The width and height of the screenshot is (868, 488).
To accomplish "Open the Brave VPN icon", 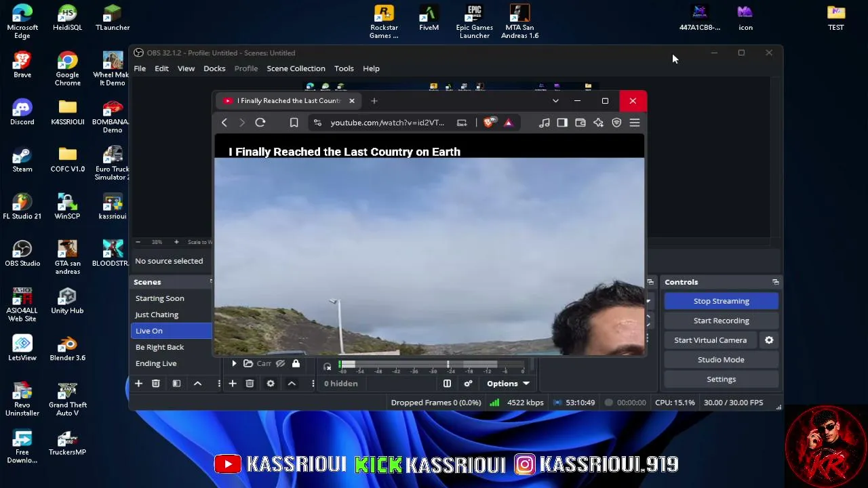I will click(x=616, y=123).
